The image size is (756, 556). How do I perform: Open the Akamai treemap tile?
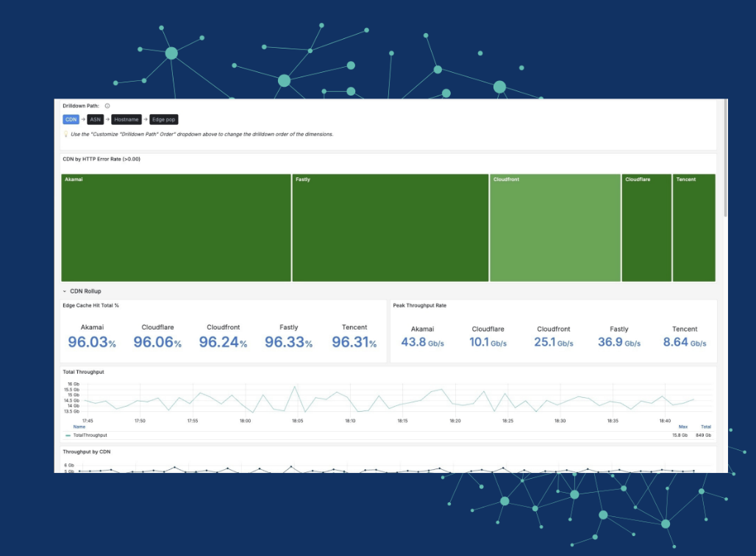point(176,228)
